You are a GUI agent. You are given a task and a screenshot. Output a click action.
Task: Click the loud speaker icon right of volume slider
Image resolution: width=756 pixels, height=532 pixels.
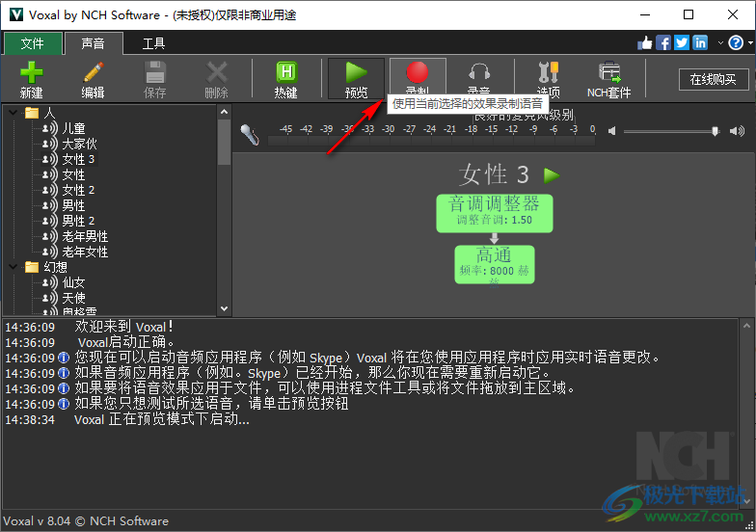coord(737,131)
